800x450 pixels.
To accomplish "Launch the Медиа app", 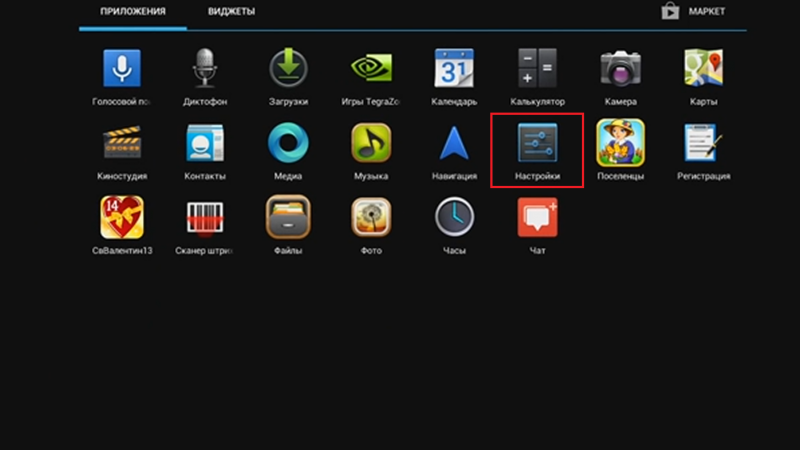I will point(287,144).
